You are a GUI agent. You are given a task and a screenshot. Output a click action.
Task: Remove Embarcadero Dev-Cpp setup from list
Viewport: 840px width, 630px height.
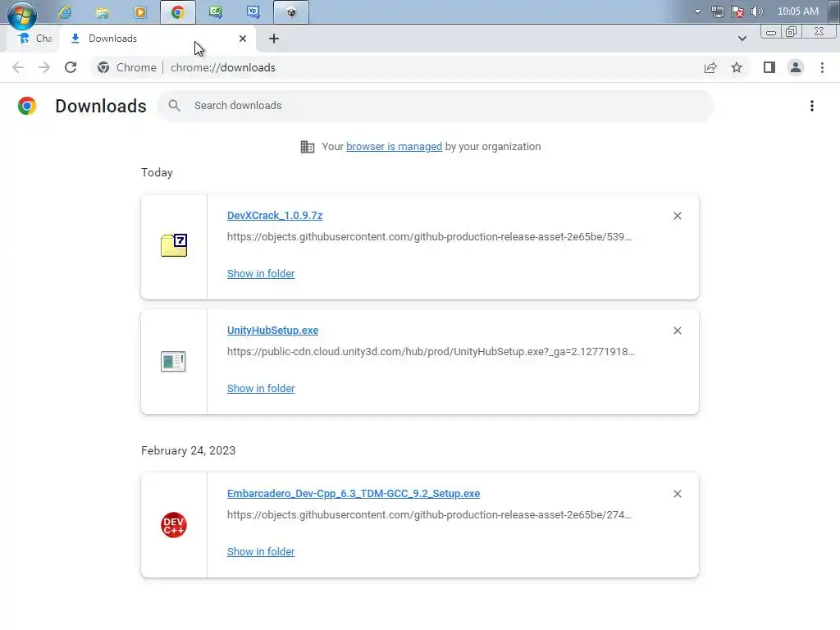[677, 494]
